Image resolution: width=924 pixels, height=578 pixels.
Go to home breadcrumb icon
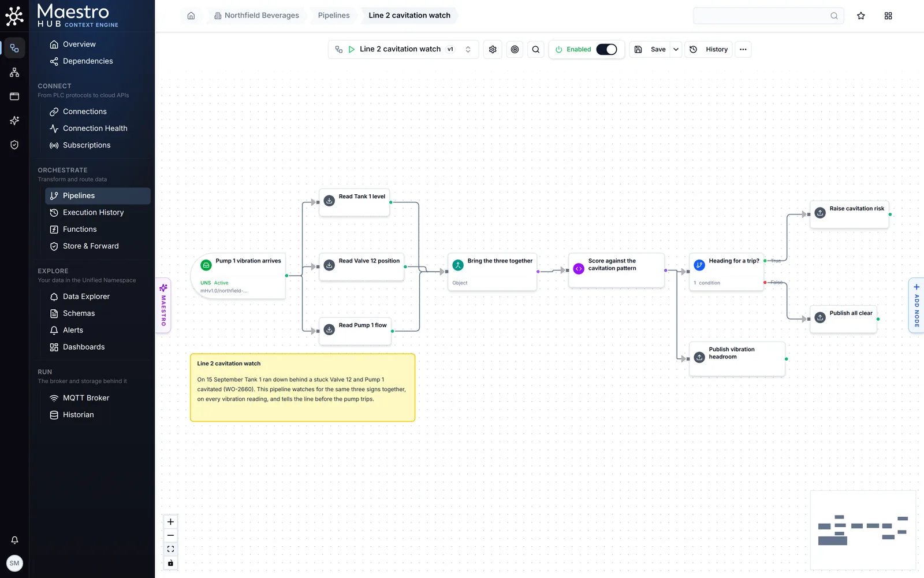click(191, 16)
